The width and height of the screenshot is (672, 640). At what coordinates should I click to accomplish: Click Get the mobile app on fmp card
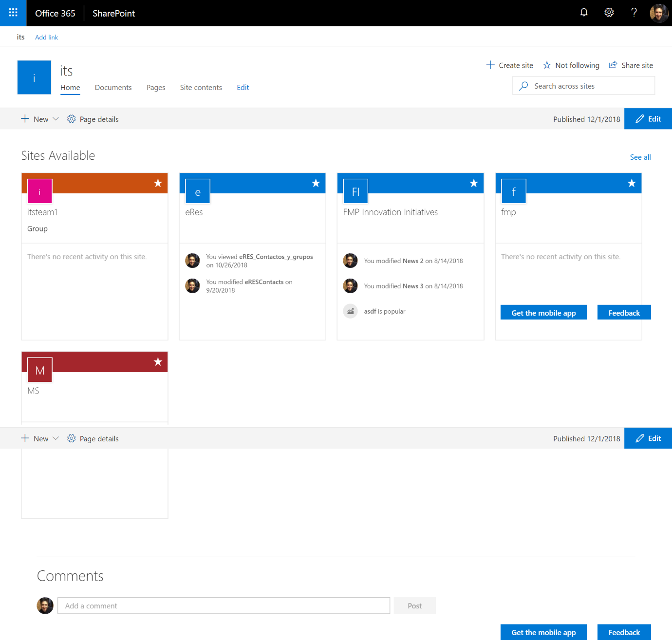click(543, 312)
